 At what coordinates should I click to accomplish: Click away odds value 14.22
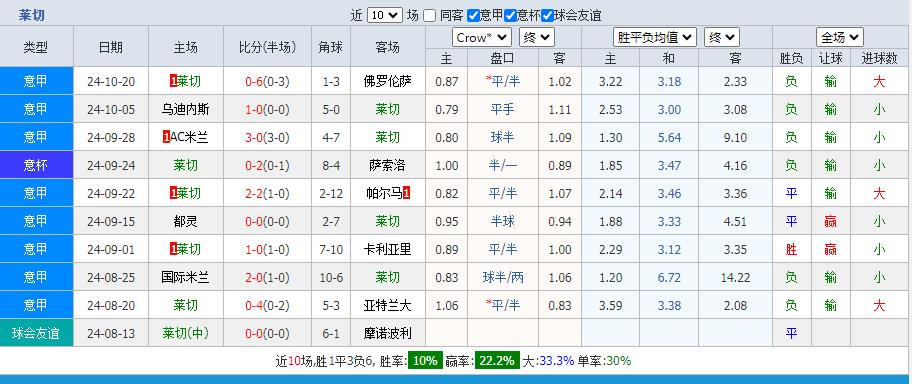point(735,277)
